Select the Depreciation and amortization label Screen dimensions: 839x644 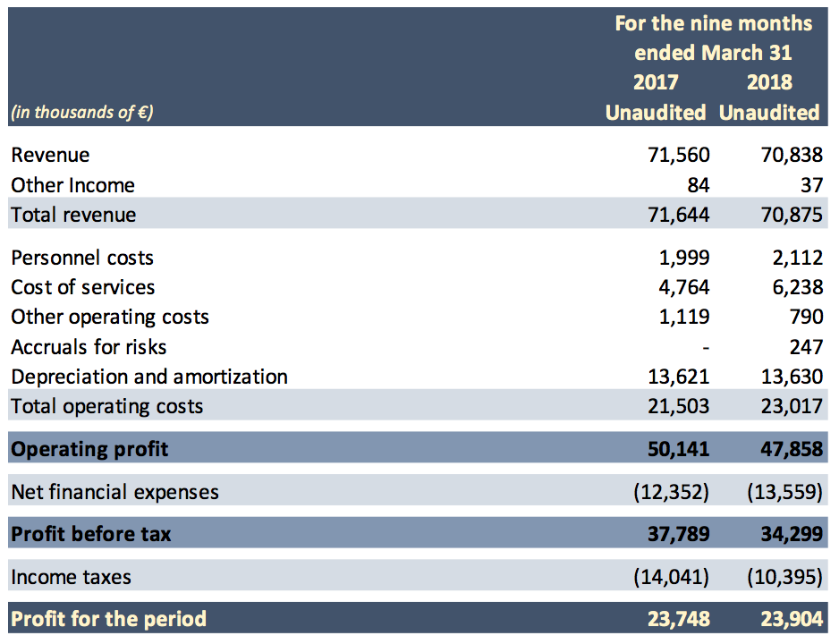click(149, 377)
